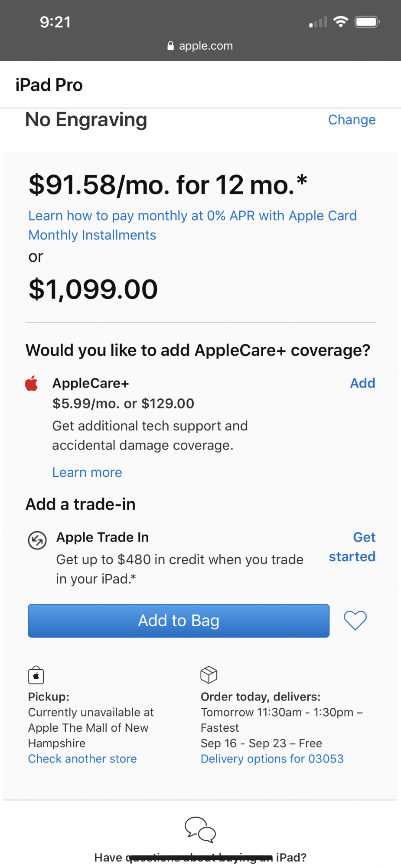
Task: Add AppleCare+ coverage
Action: [x=362, y=383]
